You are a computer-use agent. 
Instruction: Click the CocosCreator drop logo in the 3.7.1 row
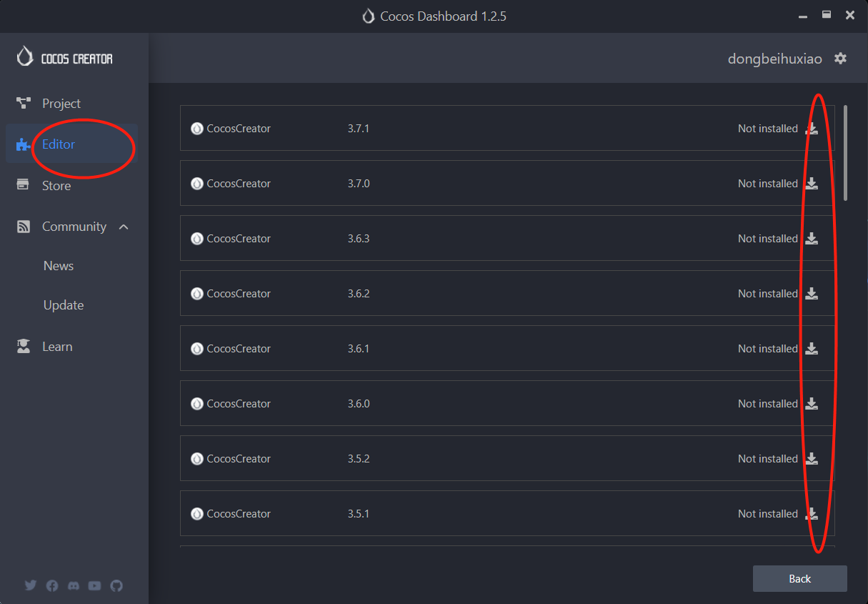pos(197,129)
